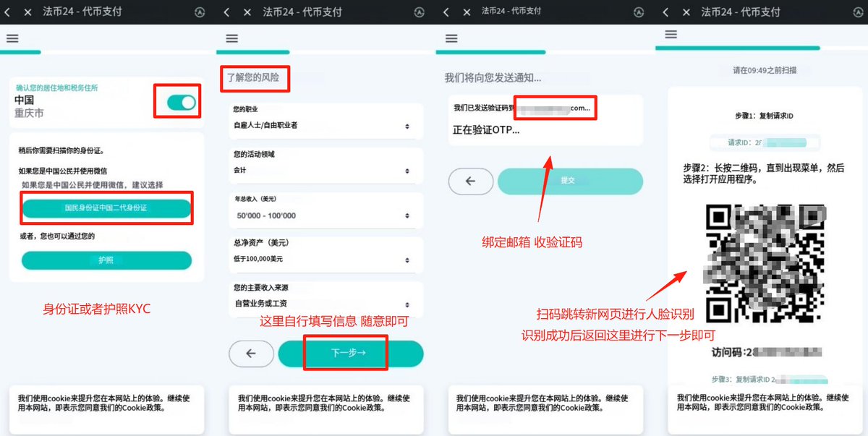This screenshot has width=868, height=436.
Task: Open hamburger menu on the 了解您的风险 screen
Action: click(233, 38)
